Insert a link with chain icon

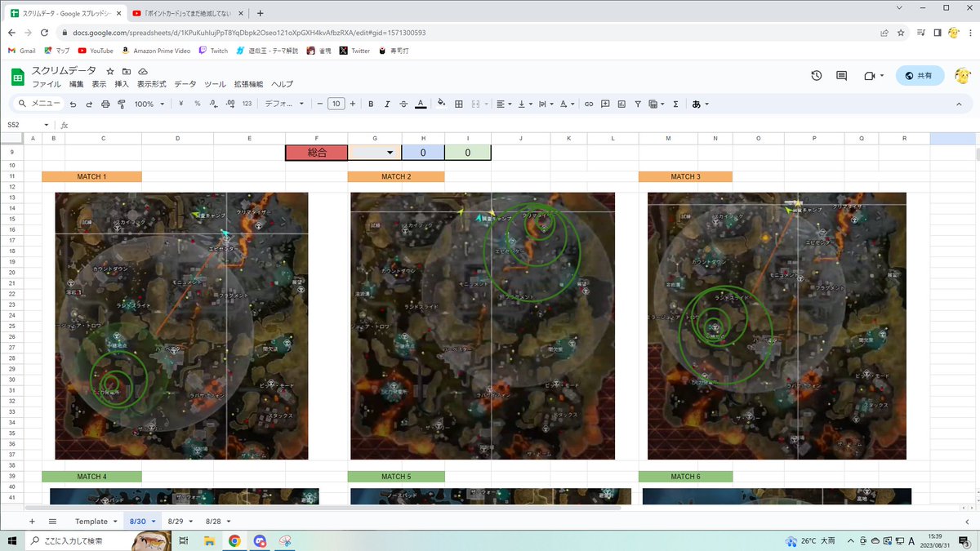pos(590,104)
